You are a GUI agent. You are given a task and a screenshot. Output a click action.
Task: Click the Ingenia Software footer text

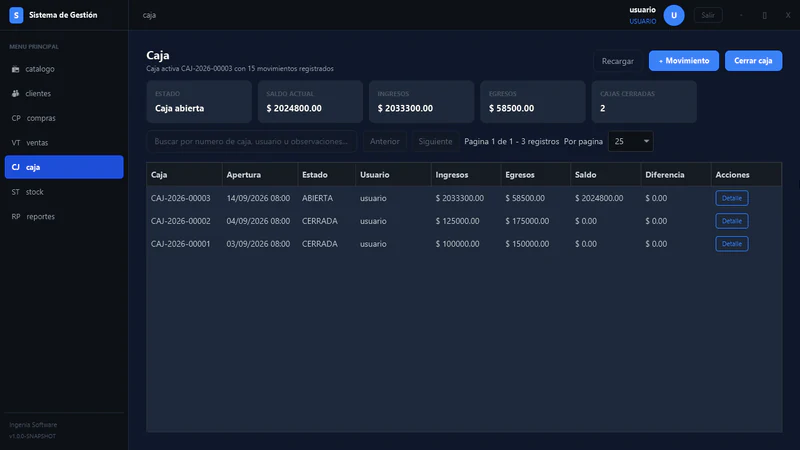(33, 424)
